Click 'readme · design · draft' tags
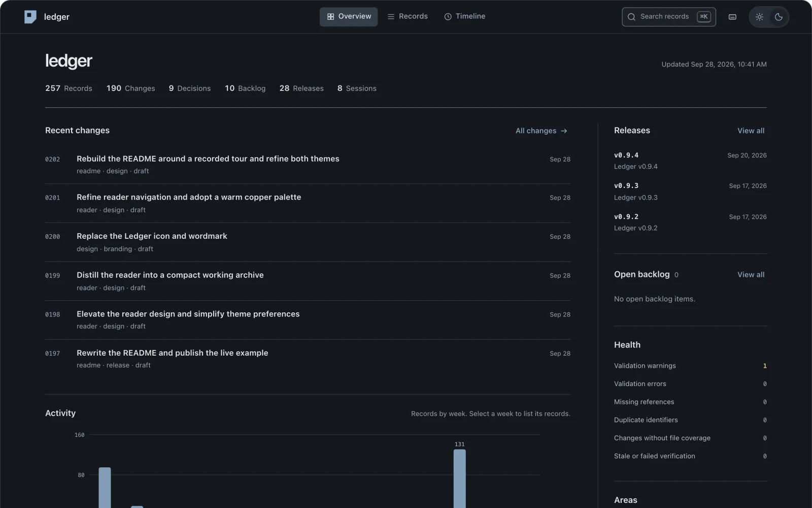The image size is (812, 508). click(x=113, y=171)
